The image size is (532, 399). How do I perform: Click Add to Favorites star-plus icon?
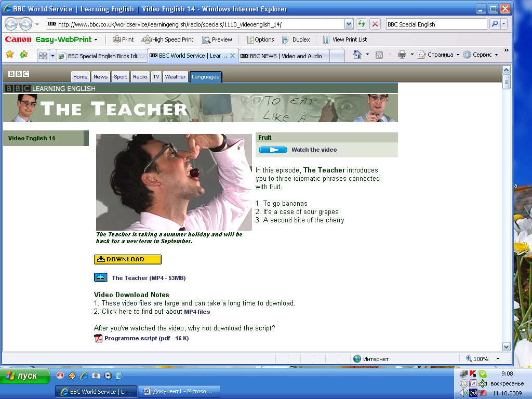pyautogui.click(x=23, y=54)
